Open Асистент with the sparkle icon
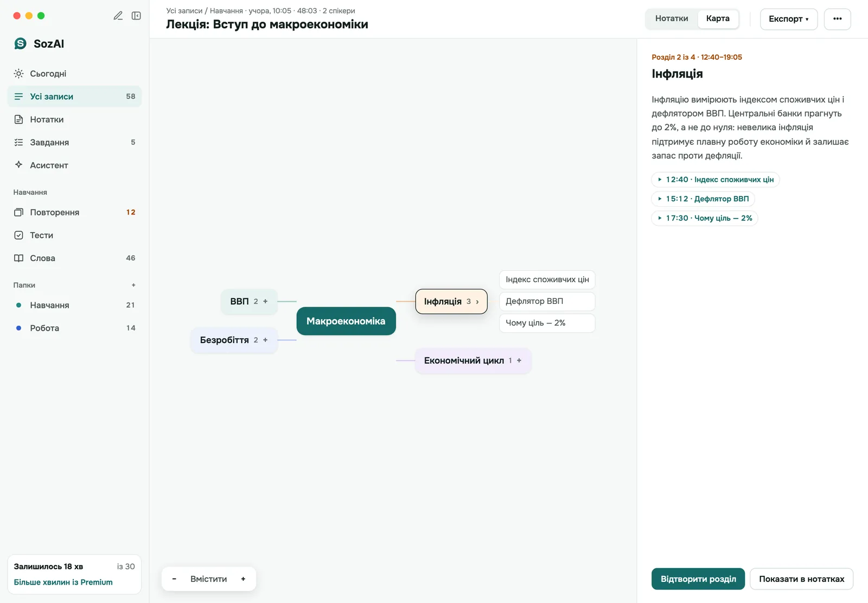The width and height of the screenshot is (868, 603). click(x=74, y=165)
